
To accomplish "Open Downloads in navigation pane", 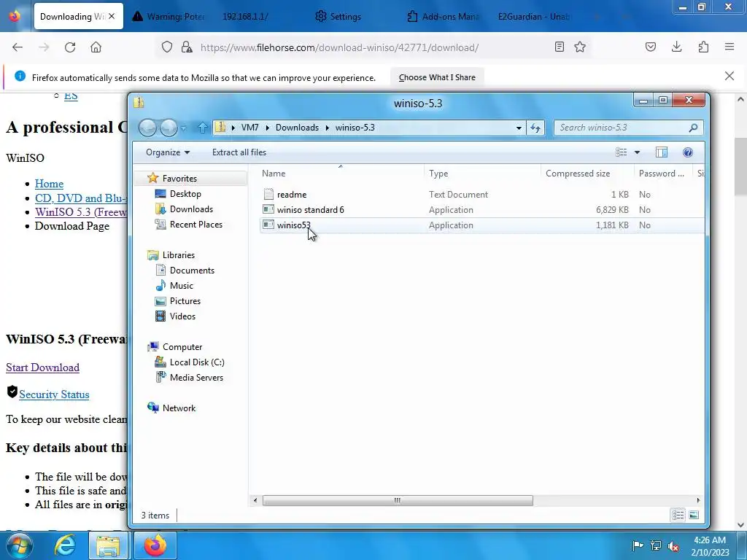I will [191, 209].
